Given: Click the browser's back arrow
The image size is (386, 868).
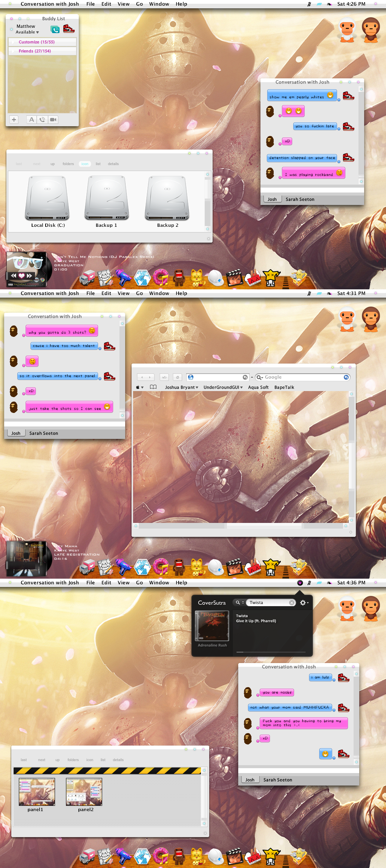Looking at the screenshot, I should click(142, 377).
